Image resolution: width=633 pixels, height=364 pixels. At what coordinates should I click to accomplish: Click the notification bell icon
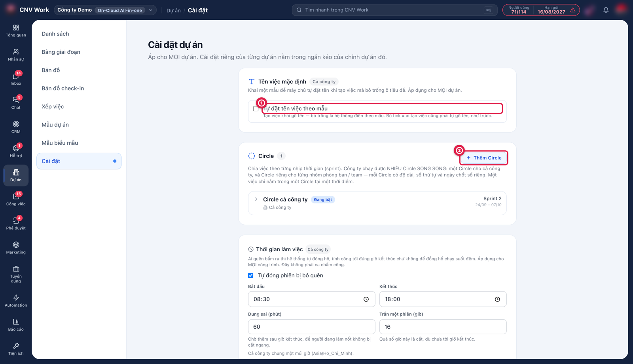tap(606, 10)
